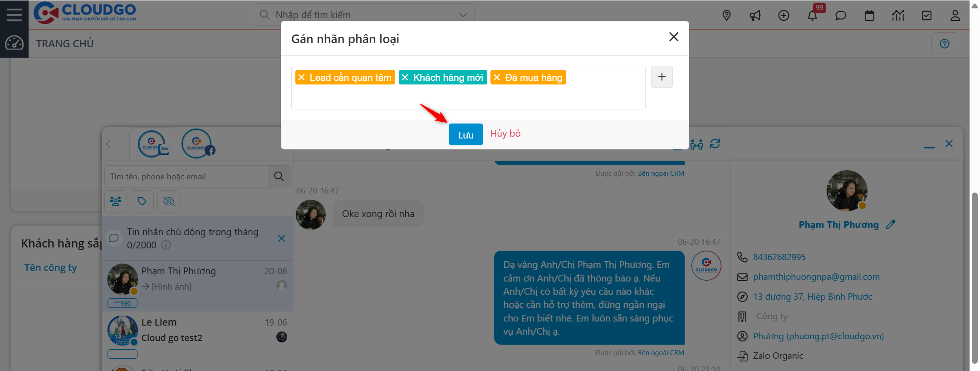980x371 pixels.
Task: Click the quick create plus circle icon
Action: tap(784, 15)
